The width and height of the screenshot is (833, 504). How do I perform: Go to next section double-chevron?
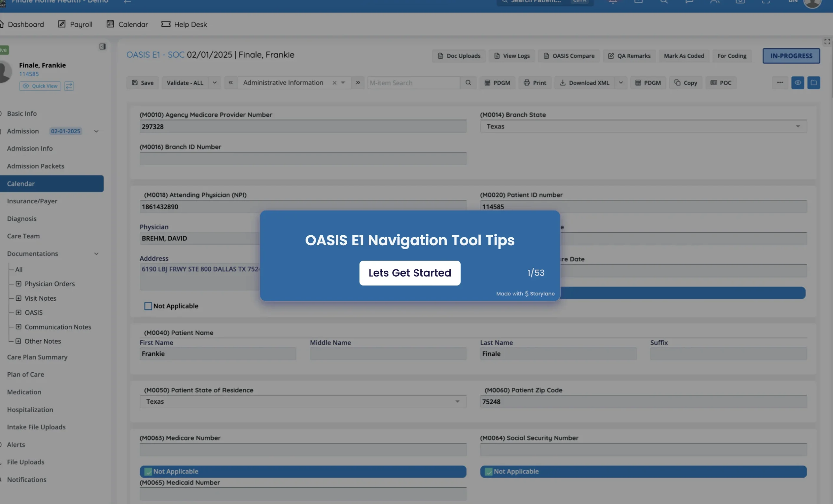coord(358,82)
